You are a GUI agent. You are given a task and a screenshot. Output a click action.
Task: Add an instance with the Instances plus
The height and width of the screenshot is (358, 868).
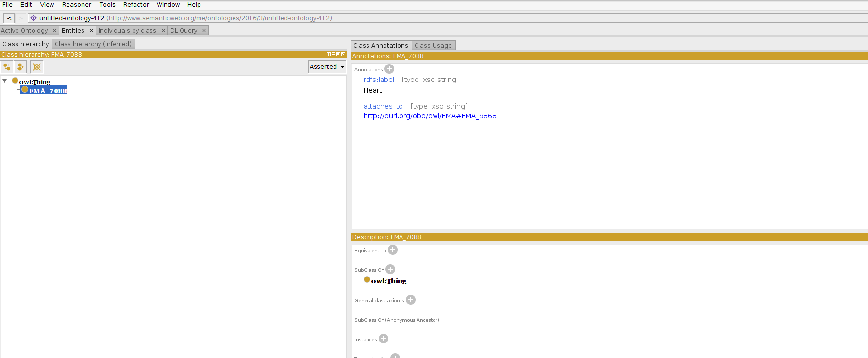(x=384, y=339)
